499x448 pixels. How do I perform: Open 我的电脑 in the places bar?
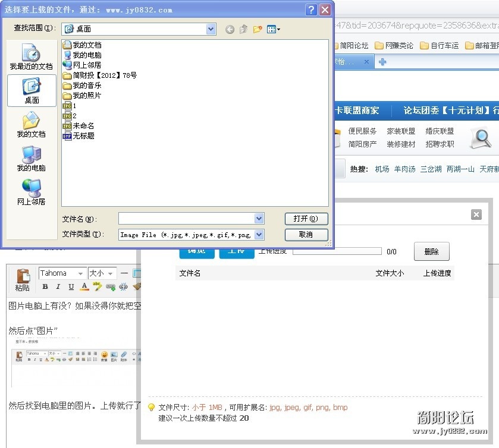point(31,159)
